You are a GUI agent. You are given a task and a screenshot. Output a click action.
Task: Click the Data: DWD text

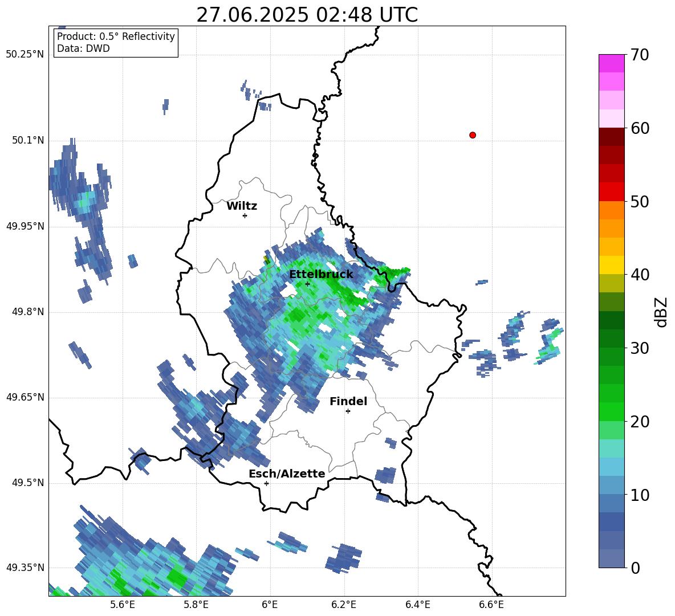(x=83, y=48)
